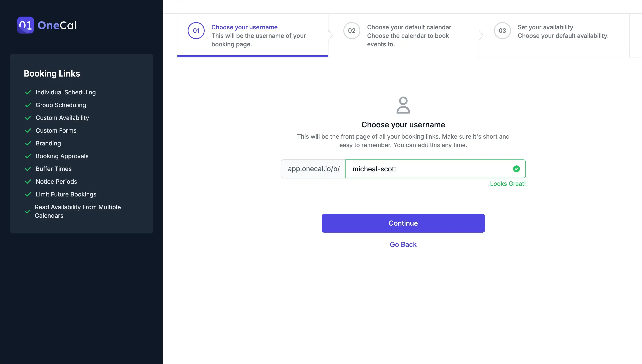642x364 pixels.
Task: Click the username input field
Action: [x=428, y=169]
